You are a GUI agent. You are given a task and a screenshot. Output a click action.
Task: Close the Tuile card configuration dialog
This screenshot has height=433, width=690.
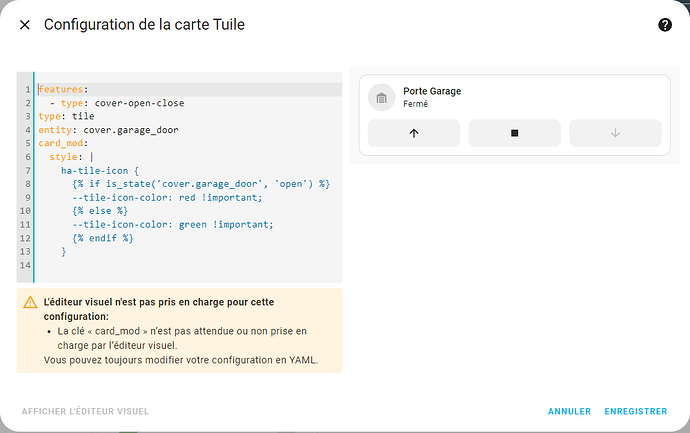25,25
